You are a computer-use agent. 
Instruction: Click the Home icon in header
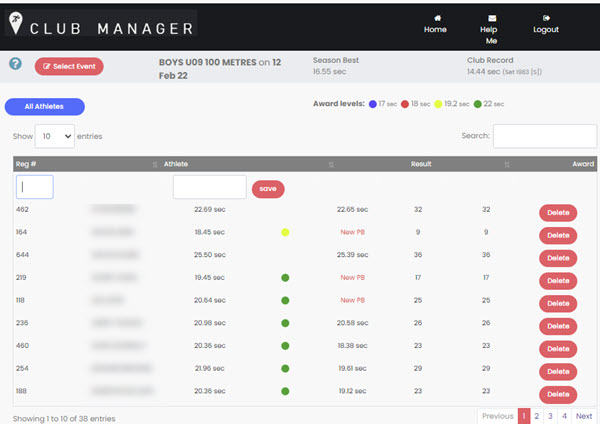tap(435, 18)
